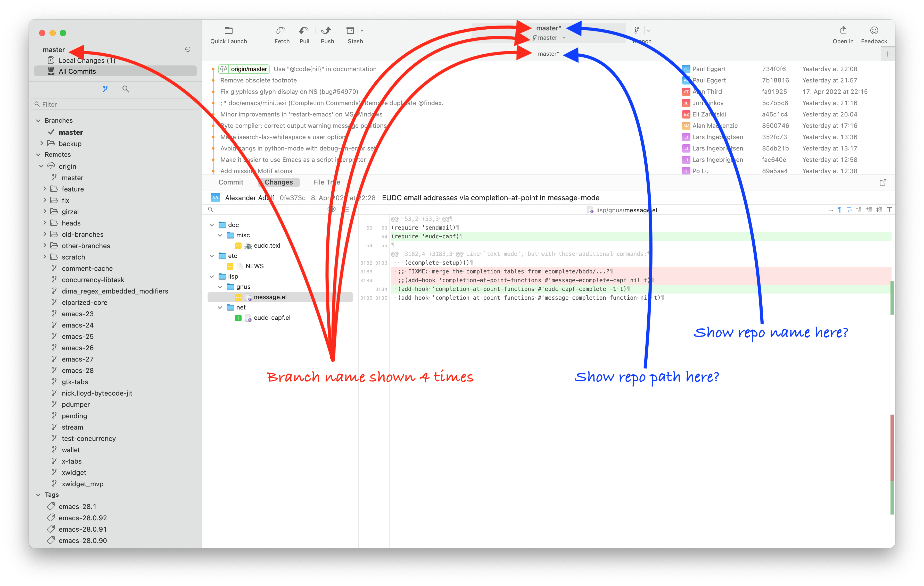Screen dimensions: 924x586
Task: Open sidebar options ellipsis menu
Action: [x=188, y=49]
